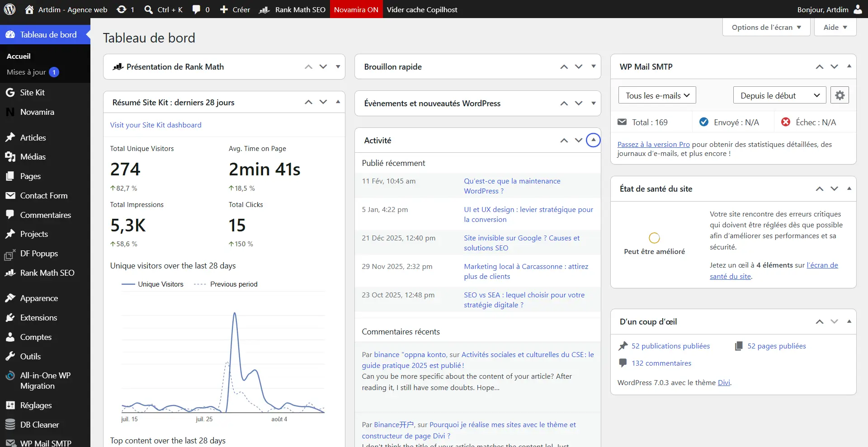Open Réglages from the sidebar
This screenshot has width=868, height=447.
45,405
